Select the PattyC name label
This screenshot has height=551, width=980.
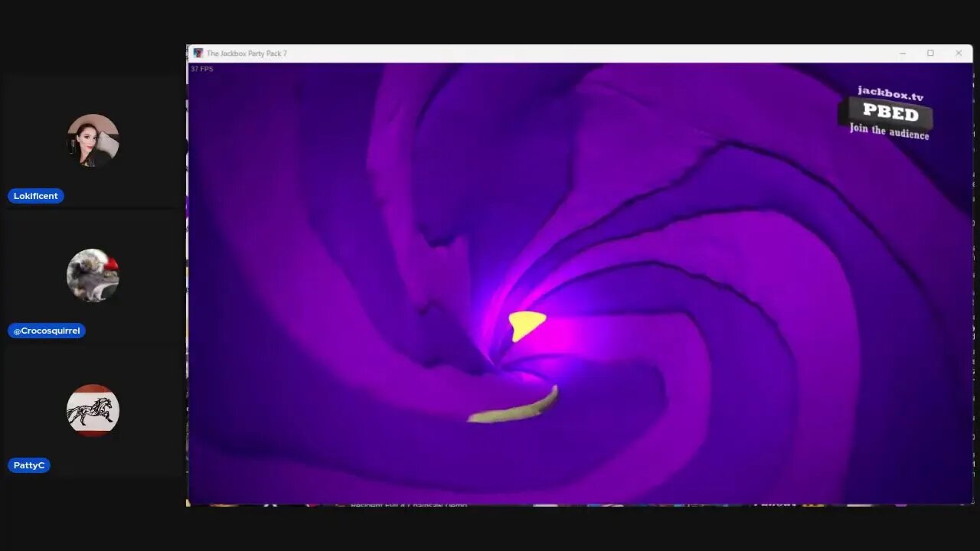(x=29, y=465)
